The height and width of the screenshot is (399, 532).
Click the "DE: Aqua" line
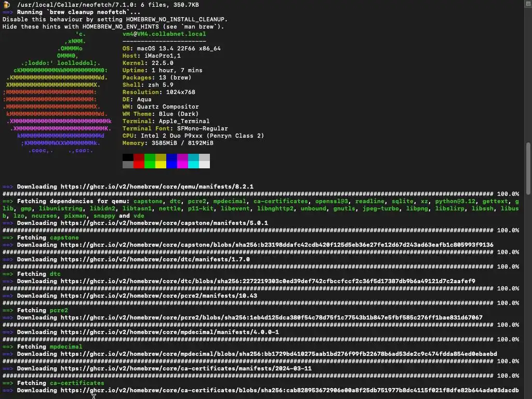tap(137, 99)
